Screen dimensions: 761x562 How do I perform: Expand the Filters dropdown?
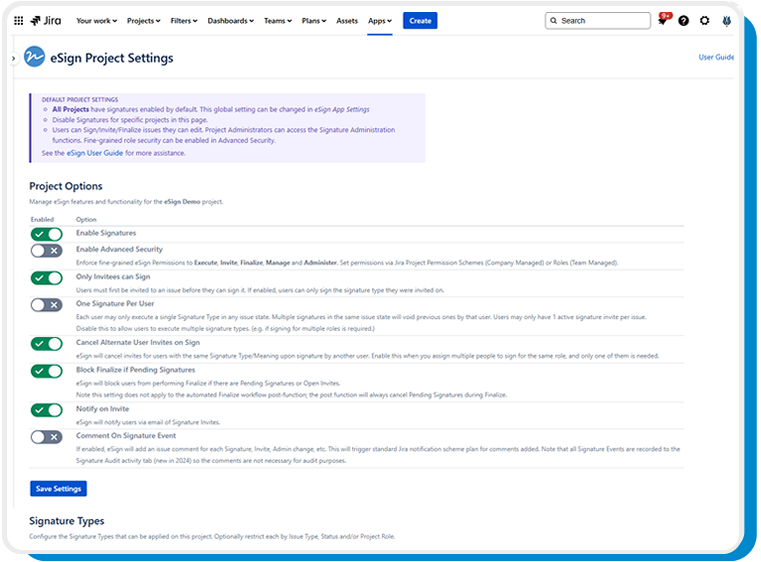tap(184, 21)
